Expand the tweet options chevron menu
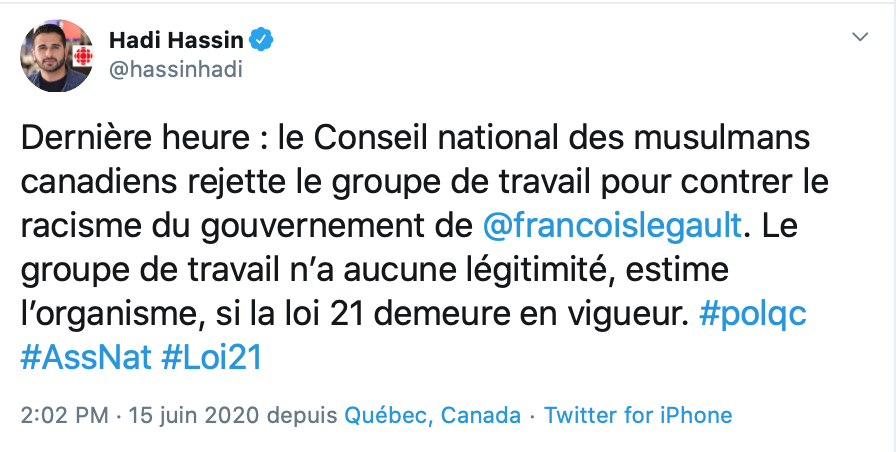 click(x=859, y=36)
